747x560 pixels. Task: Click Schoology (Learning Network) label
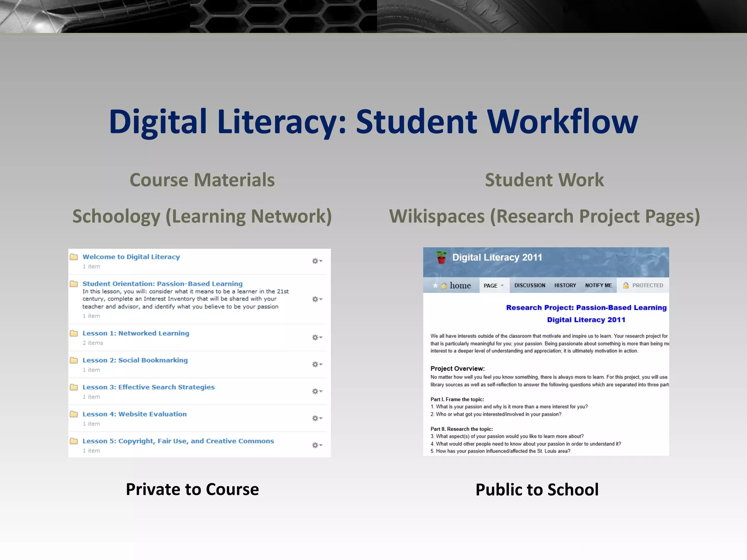[202, 216]
